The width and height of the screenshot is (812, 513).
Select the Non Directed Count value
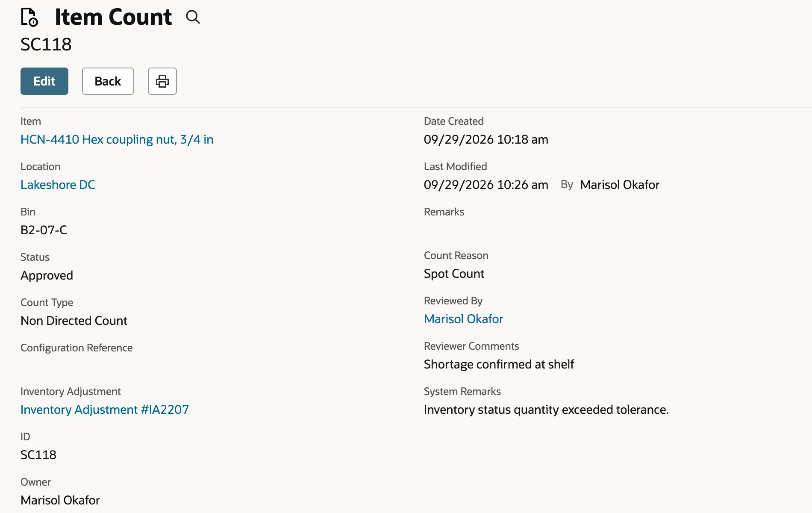coord(74,321)
